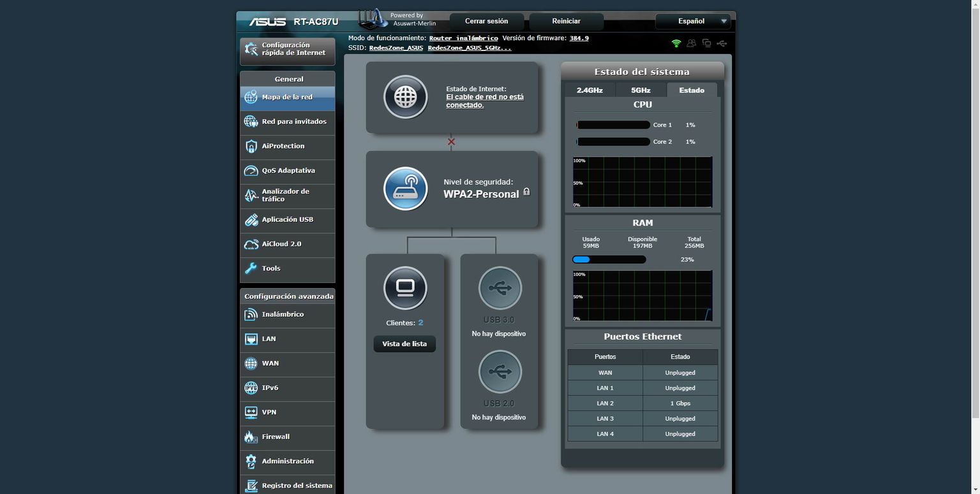Image resolution: width=980 pixels, height=494 pixels.
Task: Open the RedesZone_ASUS_5GHz SSID link
Action: [x=470, y=48]
